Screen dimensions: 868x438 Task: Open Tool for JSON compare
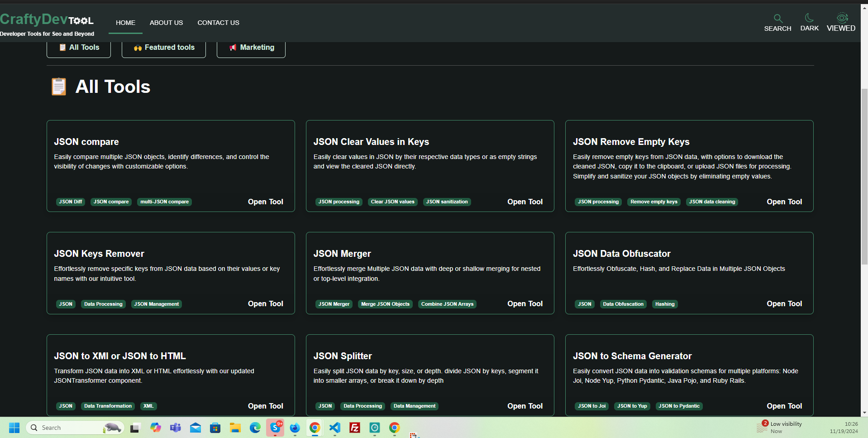(x=265, y=202)
